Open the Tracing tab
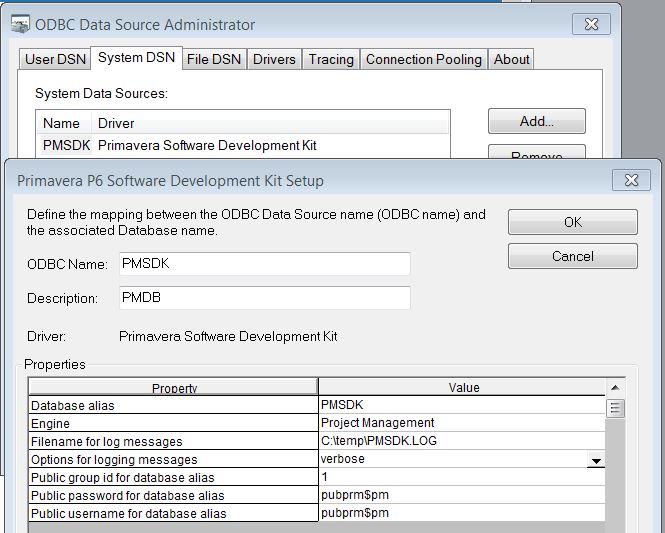665x533 pixels. coord(331,59)
